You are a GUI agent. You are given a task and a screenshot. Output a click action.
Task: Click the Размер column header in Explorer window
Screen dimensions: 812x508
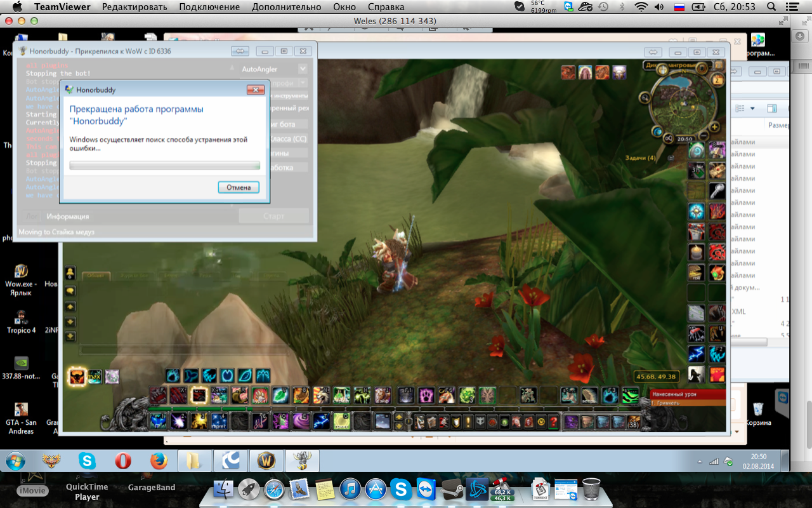[x=779, y=125]
